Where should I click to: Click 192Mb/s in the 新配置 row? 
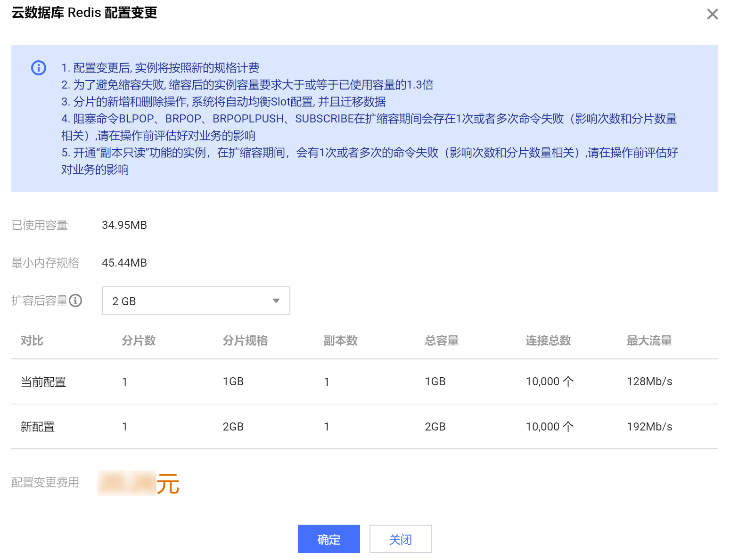click(649, 427)
